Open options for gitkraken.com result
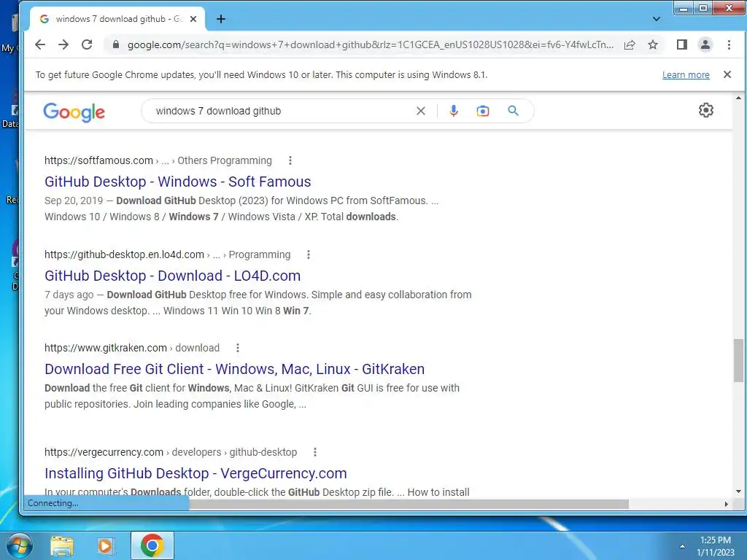Screen dimensions: 747x560 [x=238, y=348]
